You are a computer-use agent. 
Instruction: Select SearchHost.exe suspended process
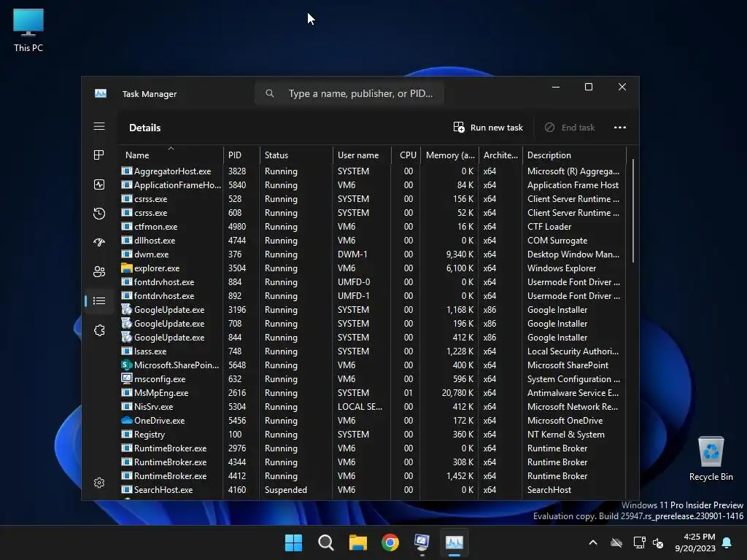(x=371, y=489)
